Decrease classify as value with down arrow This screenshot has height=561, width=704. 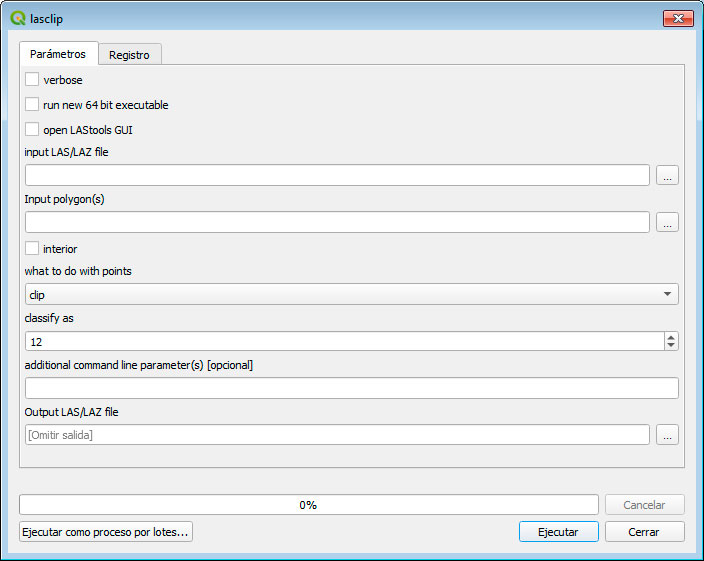tap(671, 346)
